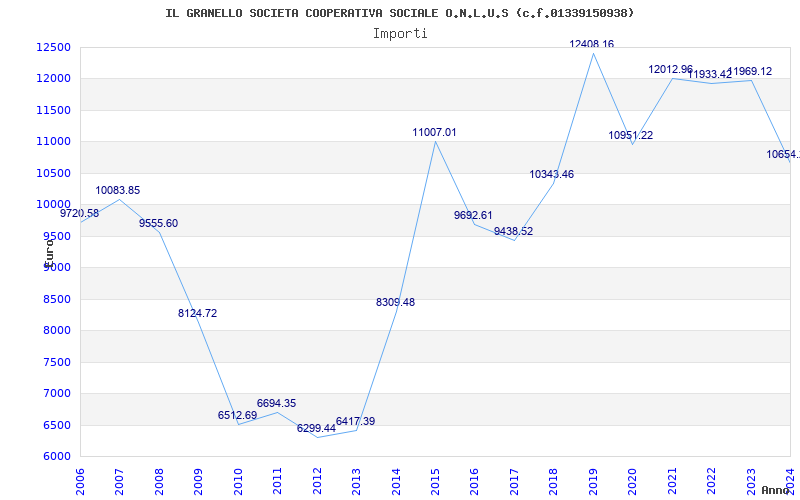The image size is (800, 500).
Task: Click x-axis year 2007
Action: 119,481
